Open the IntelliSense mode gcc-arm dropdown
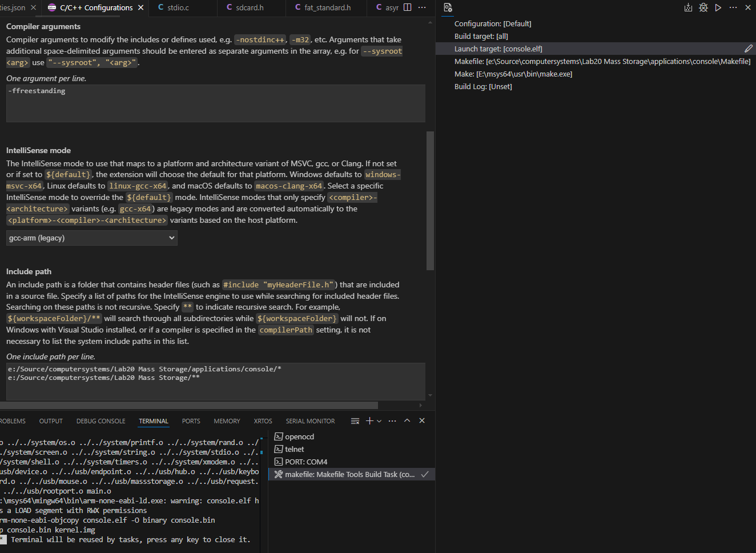 tap(92, 238)
